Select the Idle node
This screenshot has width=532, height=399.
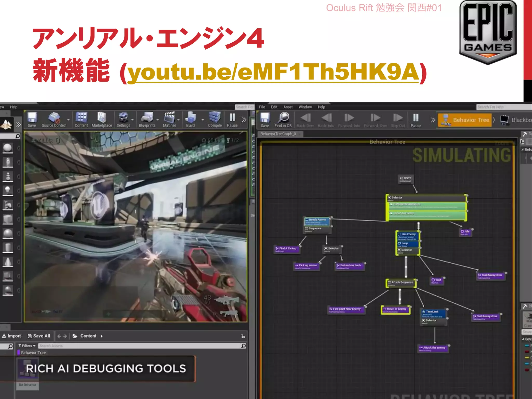465,232
